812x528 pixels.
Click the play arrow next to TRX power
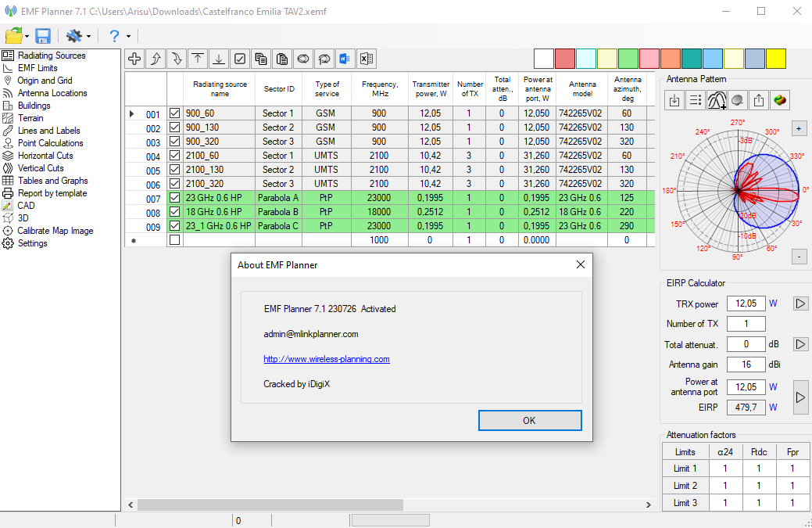(x=800, y=304)
